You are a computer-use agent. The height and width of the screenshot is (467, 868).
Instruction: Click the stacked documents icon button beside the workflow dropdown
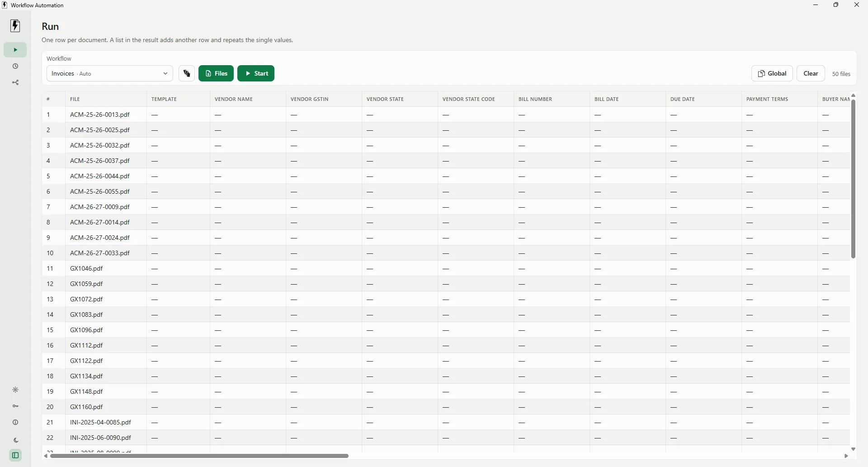coord(187,73)
